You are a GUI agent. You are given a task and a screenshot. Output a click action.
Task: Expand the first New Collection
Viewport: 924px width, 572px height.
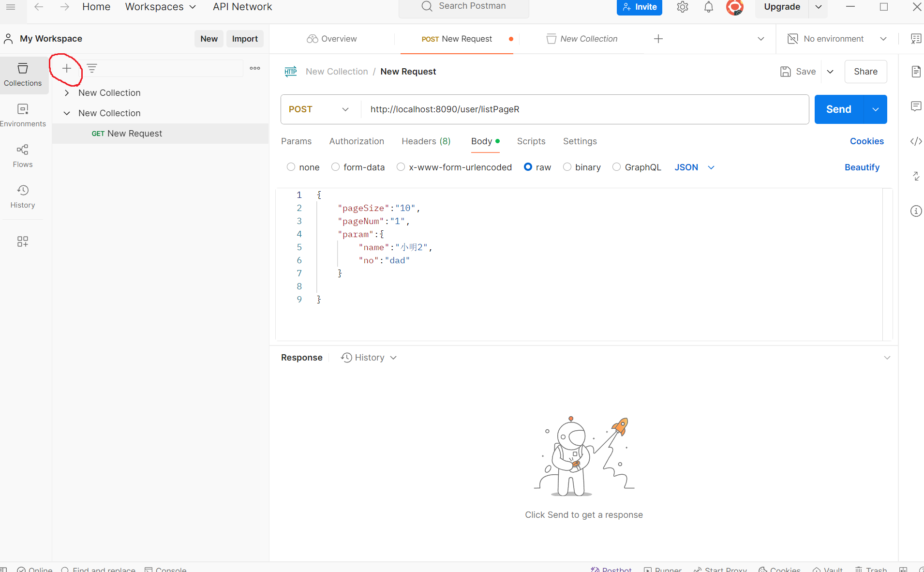(x=67, y=93)
